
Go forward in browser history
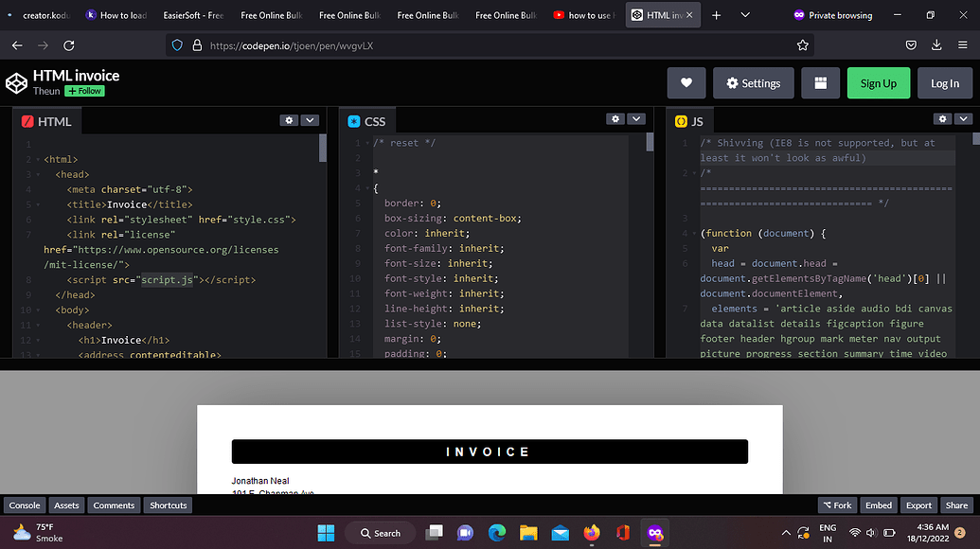tap(43, 45)
